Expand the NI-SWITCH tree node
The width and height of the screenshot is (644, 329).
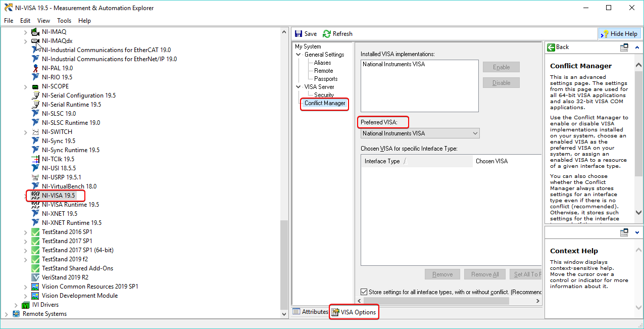point(26,132)
